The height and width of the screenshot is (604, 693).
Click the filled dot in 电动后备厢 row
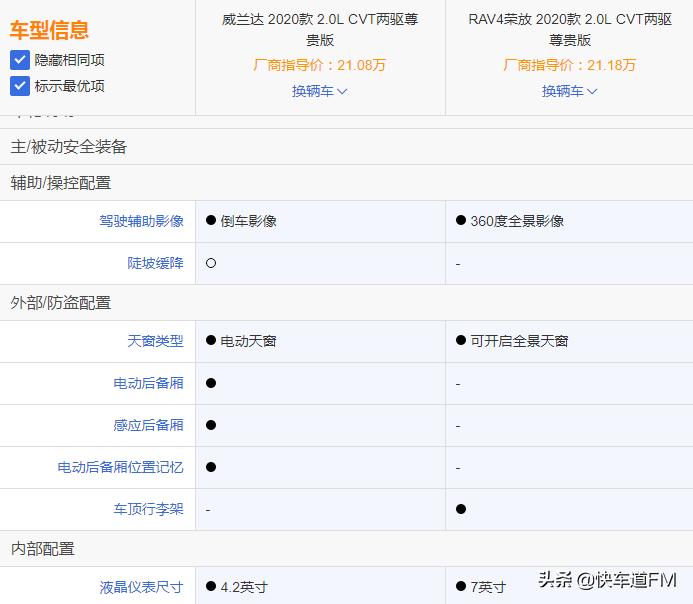tap(211, 383)
